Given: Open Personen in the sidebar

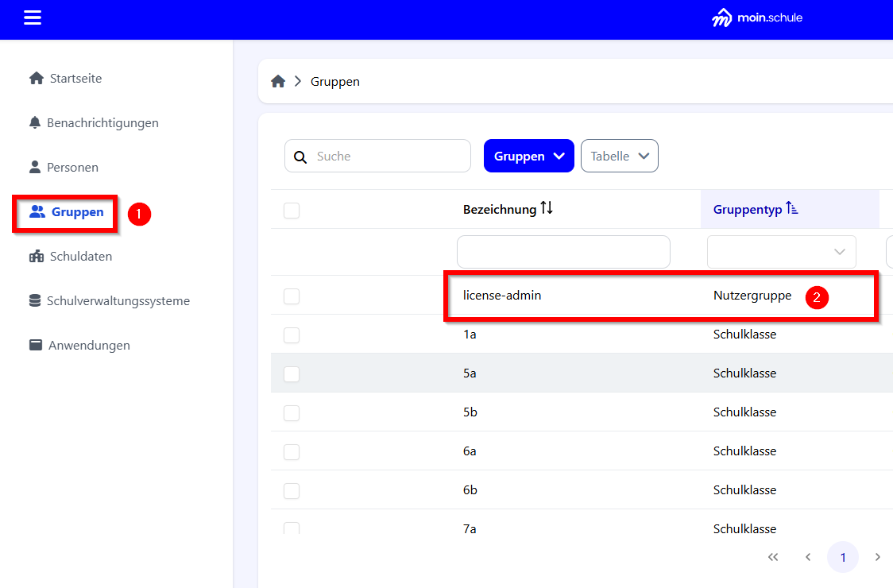Looking at the screenshot, I should coord(72,168).
